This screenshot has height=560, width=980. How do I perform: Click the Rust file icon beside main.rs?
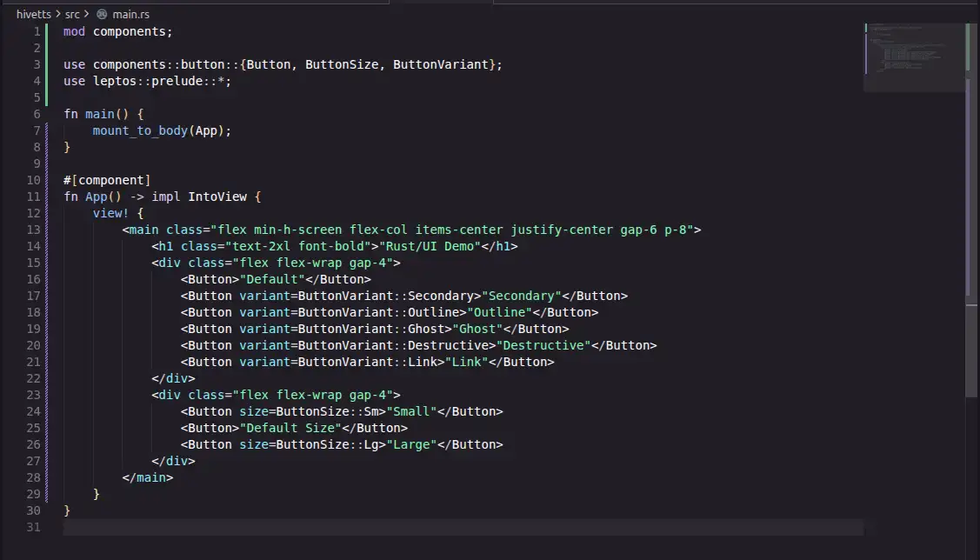pos(102,14)
